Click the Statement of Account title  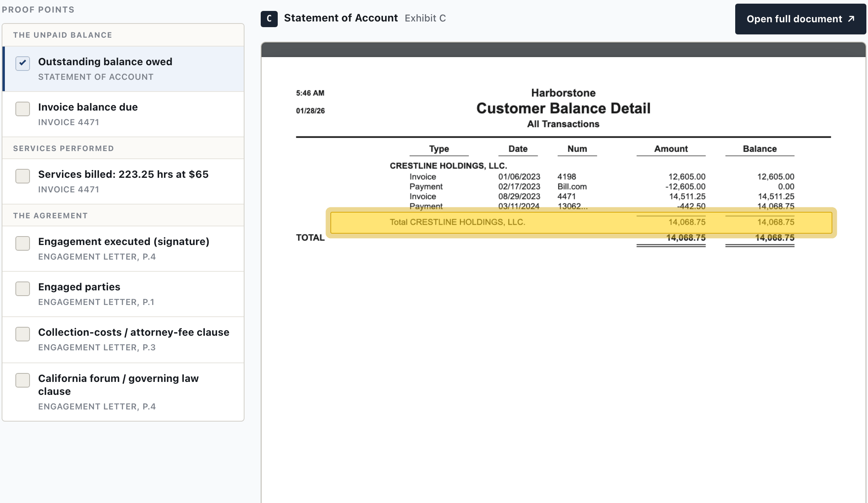point(341,18)
